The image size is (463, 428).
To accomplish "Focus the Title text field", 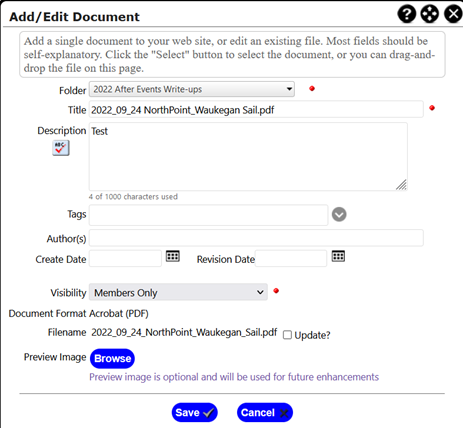I will [256, 110].
